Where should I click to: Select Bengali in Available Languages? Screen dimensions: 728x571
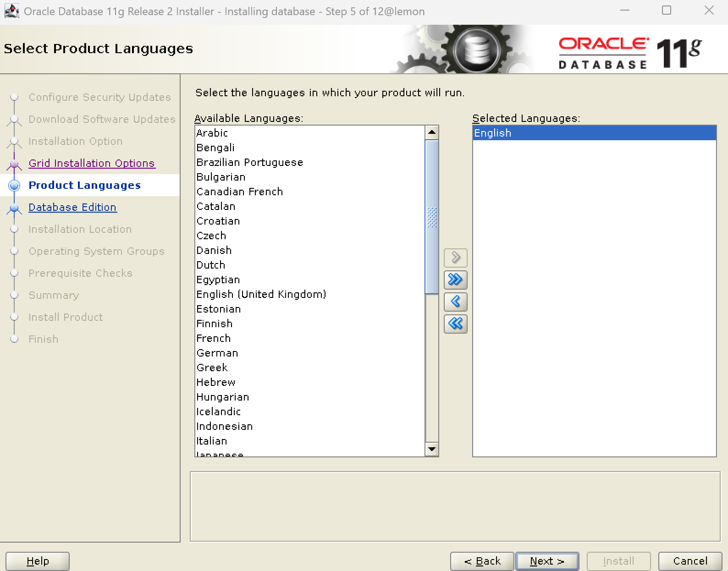[x=310, y=148]
